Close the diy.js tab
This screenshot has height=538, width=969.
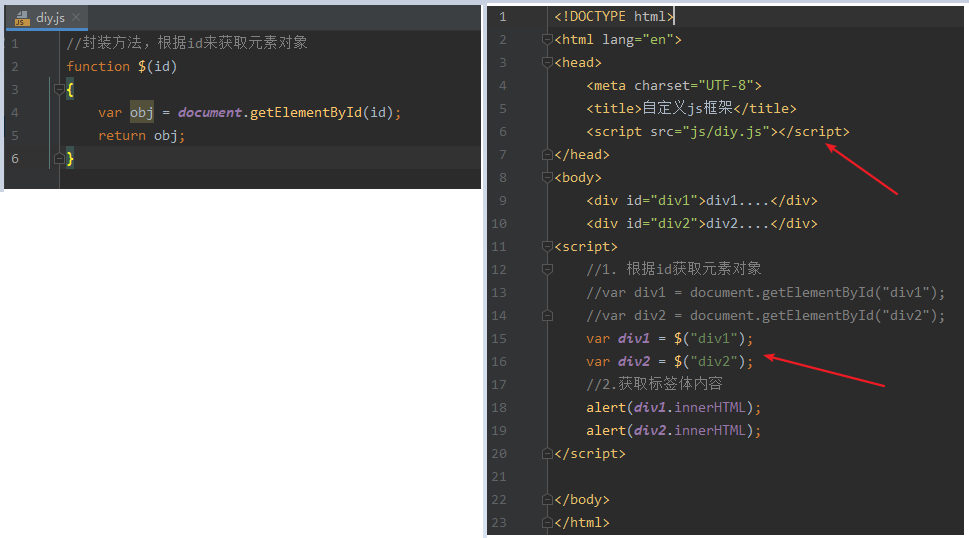coord(76,17)
